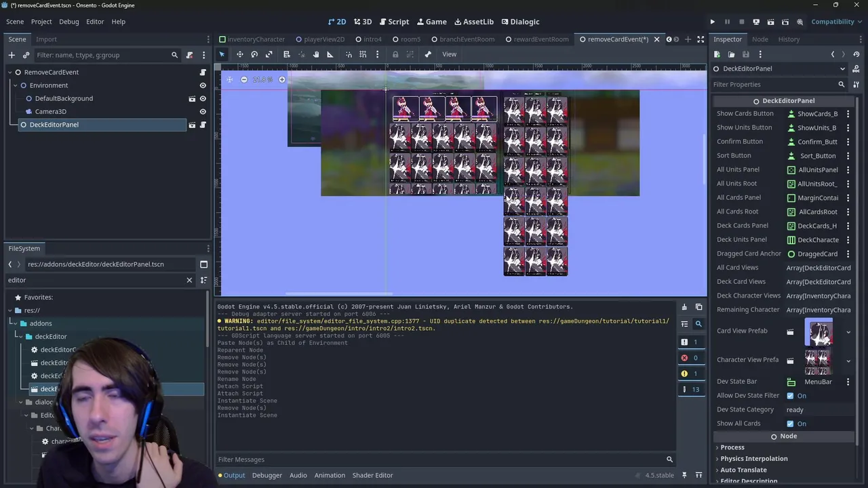Open the Editor menu
Viewport: 868px width, 488px height.
tap(95, 22)
